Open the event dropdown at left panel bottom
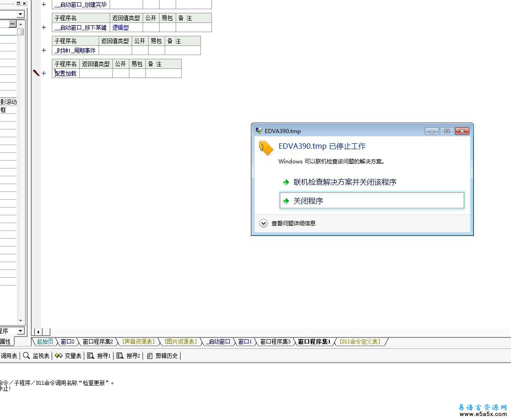This screenshot has width=511, height=420. click(21, 331)
